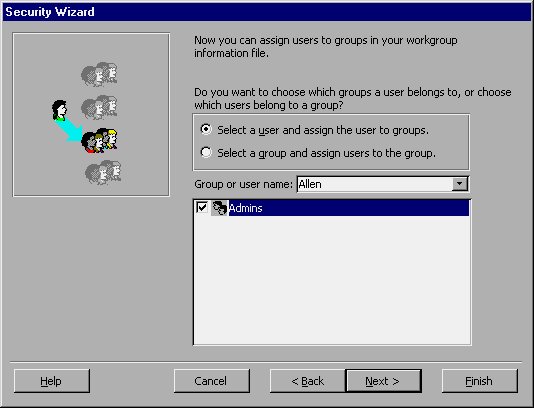This screenshot has width=534, height=408.
Task: Click empty area of the groups list box
Action: pyautogui.click(x=331, y=279)
